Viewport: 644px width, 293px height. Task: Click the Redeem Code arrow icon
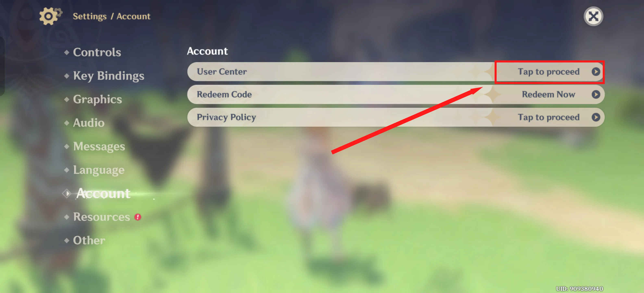point(596,95)
